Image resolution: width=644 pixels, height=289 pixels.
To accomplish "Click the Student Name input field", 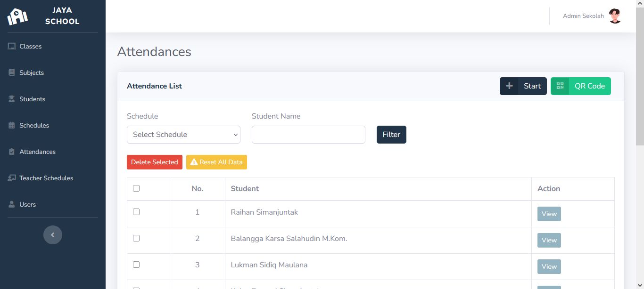I will 308,135.
